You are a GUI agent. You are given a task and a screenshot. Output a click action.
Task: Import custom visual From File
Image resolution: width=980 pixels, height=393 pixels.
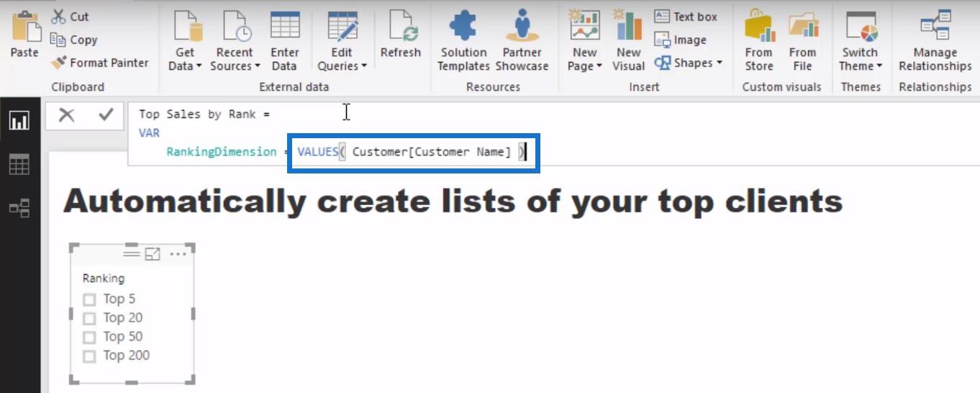click(x=802, y=40)
